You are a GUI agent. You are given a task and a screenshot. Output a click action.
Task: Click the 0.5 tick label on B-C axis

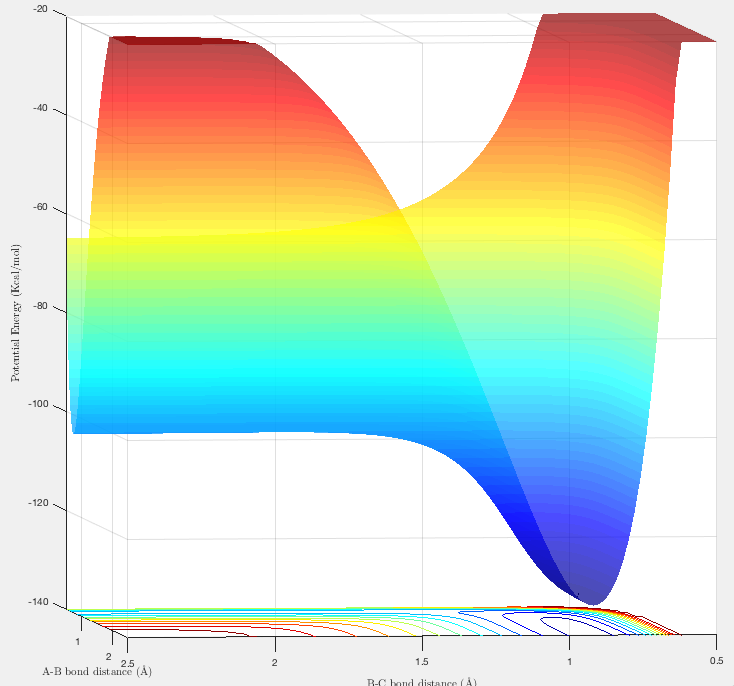[x=716, y=660]
